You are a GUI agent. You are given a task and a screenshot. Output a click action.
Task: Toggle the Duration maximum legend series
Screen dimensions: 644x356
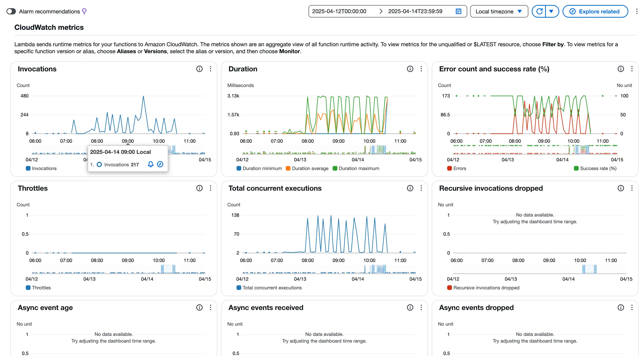pyautogui.click(x=356, y=168)
